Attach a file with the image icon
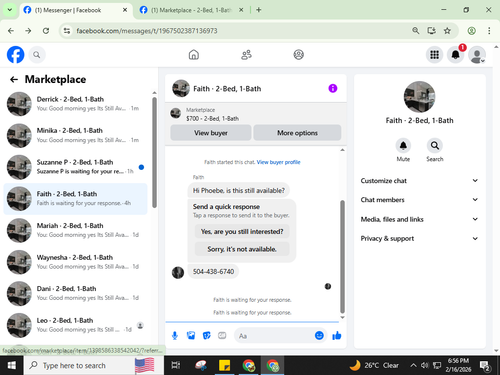This screenshot has width=500, height=375. tap(191, 336)
